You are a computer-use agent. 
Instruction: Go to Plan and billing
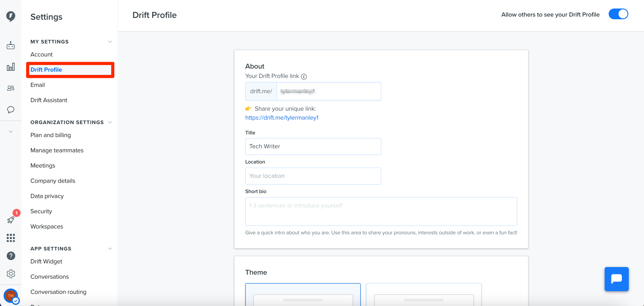point(51,135)
